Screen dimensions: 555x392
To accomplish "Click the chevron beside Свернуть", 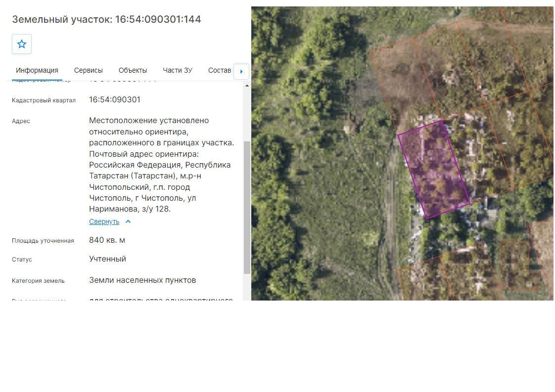I will click(128, 221).
